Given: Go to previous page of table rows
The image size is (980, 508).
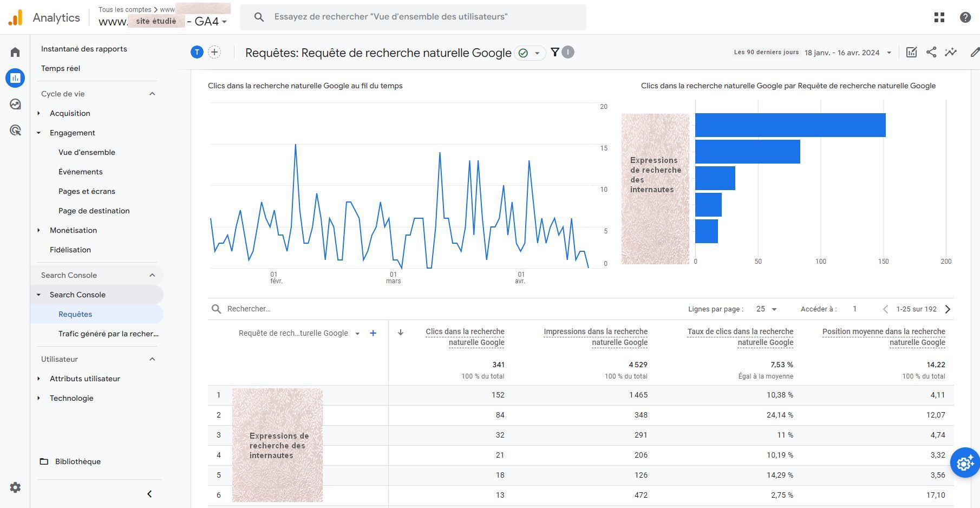Looking at the screenshot, I should 885,309.
